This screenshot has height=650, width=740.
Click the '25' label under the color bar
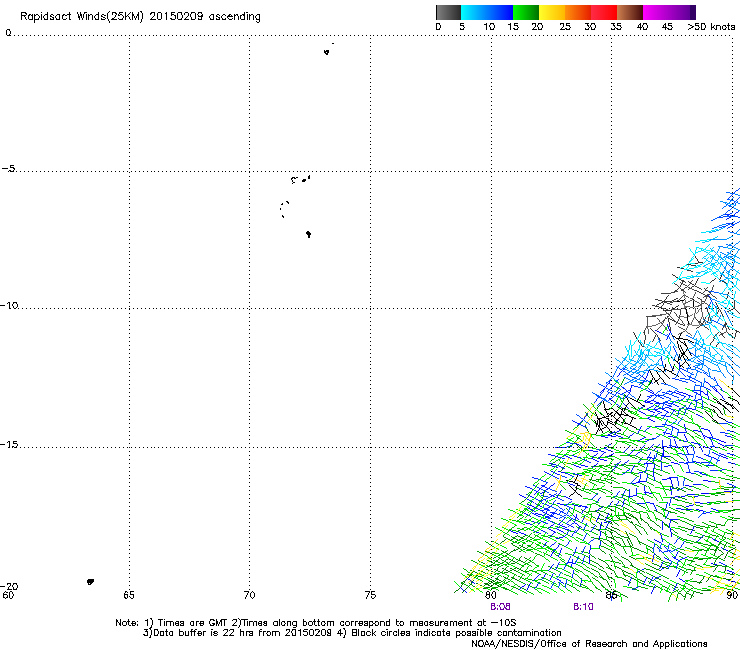coord(565,27)
